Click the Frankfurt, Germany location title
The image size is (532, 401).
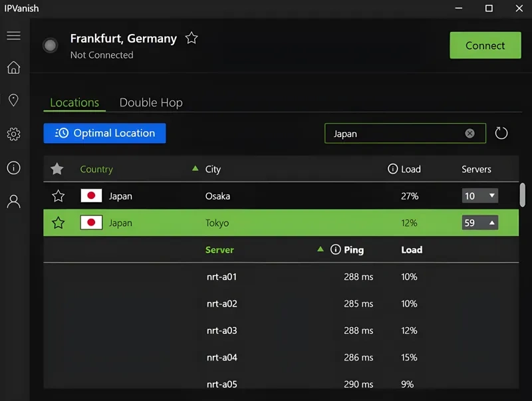[124, 39]
